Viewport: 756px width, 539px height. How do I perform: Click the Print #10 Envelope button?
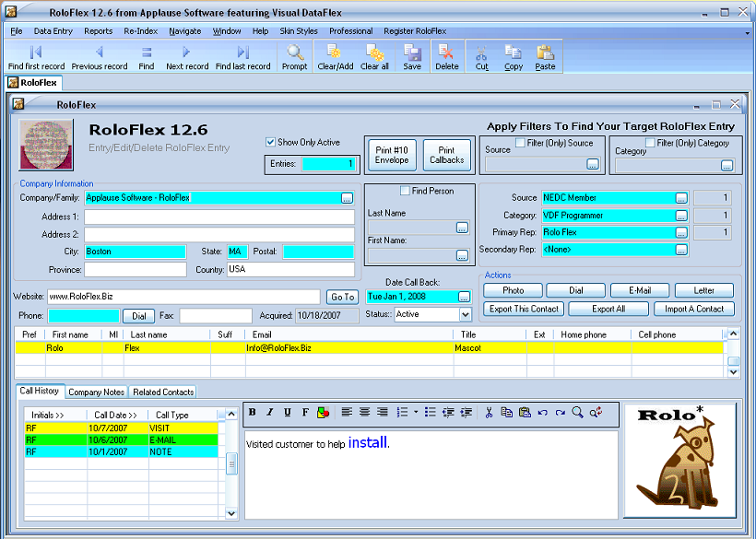pos(392,155)
